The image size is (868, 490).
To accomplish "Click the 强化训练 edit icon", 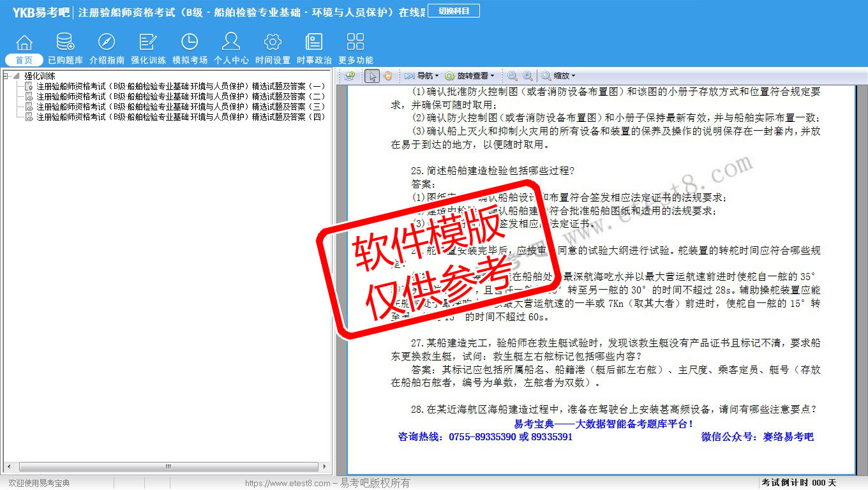I will (x=148, y=43).
